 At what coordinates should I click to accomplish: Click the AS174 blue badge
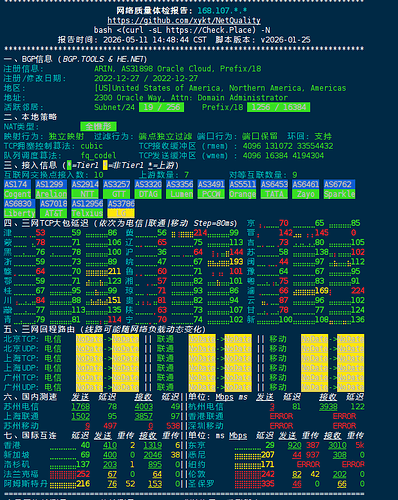[17, 184]
